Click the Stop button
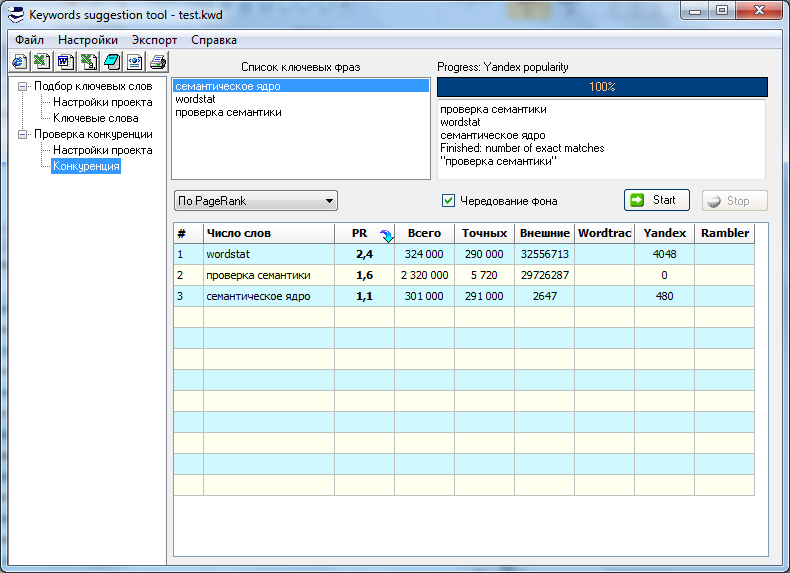Viewport: 790px width, 573px height. [x=734, y=200]
